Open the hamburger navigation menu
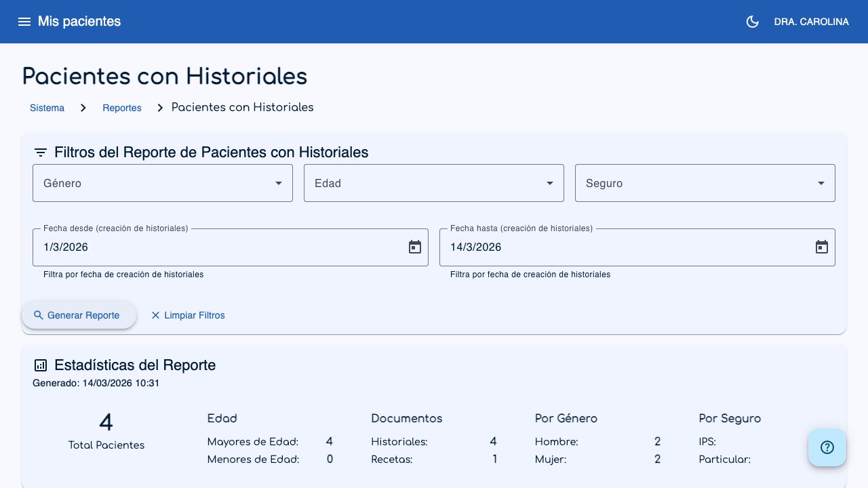This screenshot has height=488, width=868. [x=24, y=21]
